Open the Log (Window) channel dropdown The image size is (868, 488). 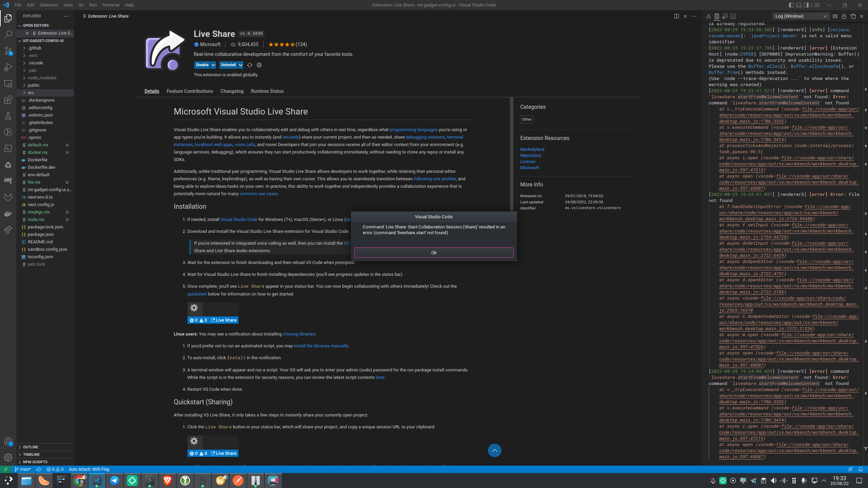click(801, 16)
